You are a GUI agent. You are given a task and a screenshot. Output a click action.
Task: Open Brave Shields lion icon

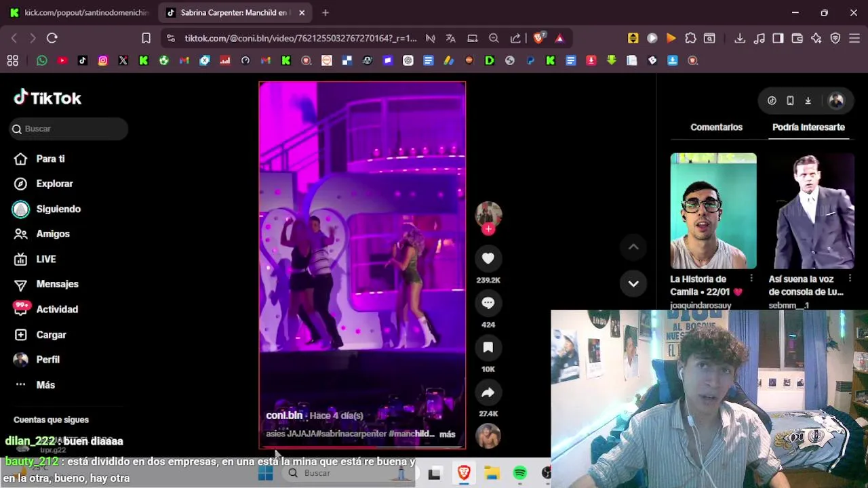pos(538,38)
